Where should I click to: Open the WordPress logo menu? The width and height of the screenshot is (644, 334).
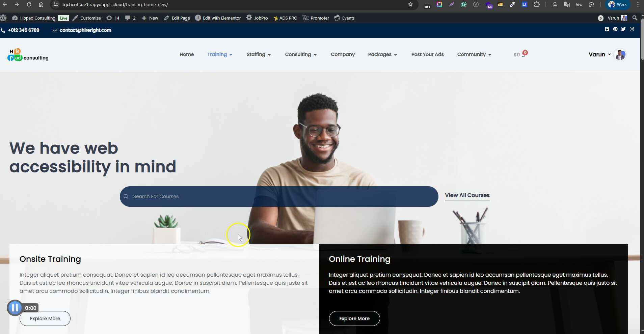(3, 18)
